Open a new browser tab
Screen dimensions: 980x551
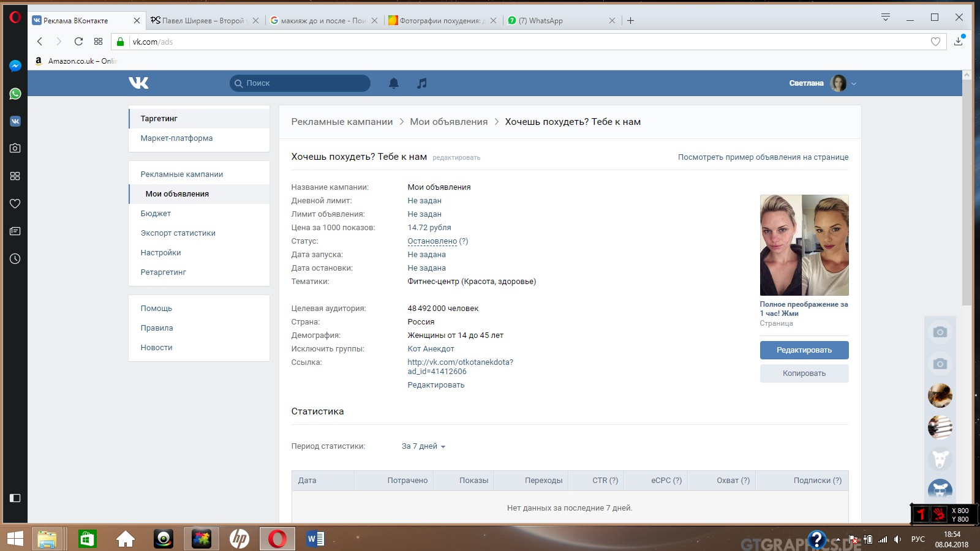point(630,20)
